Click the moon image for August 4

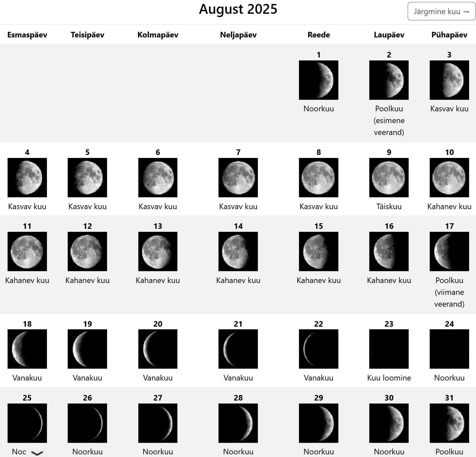click(x=27, y=178)
